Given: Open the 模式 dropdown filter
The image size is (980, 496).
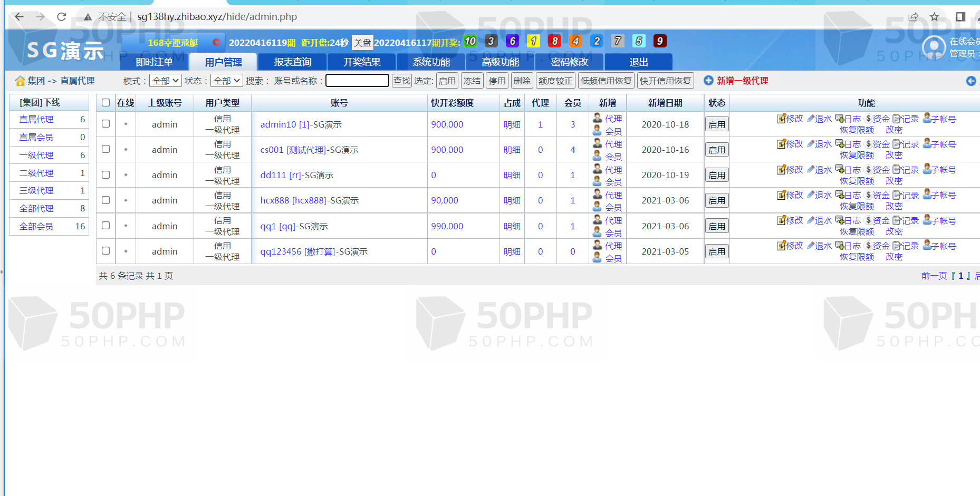Looking at the screenshot, I should 166,81.
